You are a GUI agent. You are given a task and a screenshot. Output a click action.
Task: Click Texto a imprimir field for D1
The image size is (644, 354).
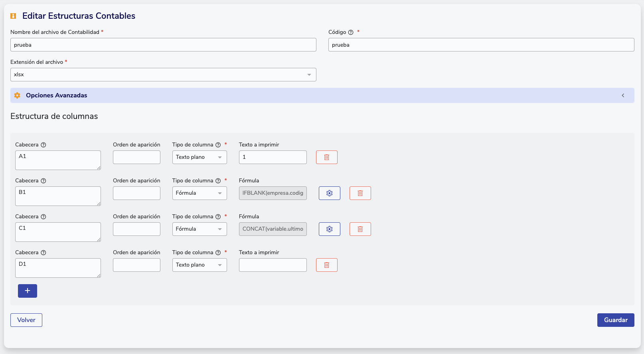(273, 265)
